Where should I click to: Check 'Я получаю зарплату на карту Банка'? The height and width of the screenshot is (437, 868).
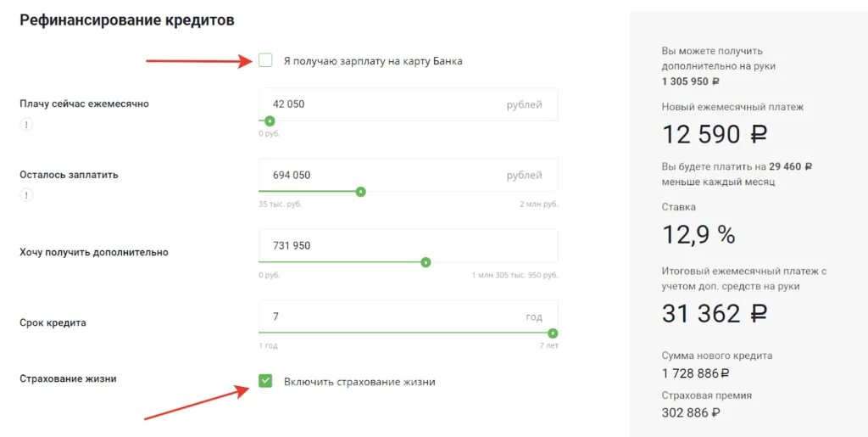265,60
